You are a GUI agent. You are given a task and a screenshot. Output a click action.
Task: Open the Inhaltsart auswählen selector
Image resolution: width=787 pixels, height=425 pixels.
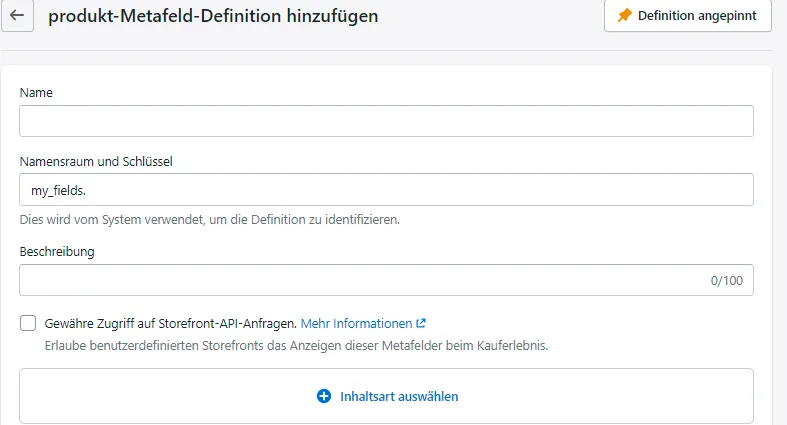click(386, 396)
